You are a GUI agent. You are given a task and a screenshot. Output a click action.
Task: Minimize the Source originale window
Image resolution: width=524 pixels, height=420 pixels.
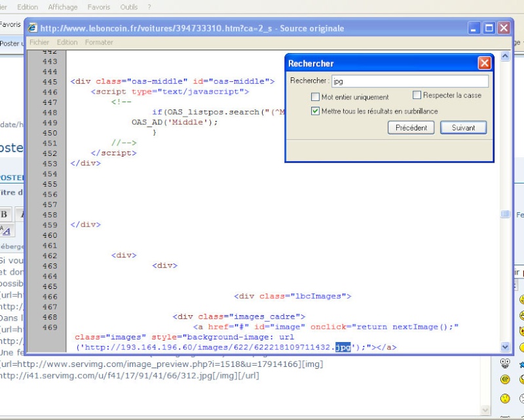point(474,28)
